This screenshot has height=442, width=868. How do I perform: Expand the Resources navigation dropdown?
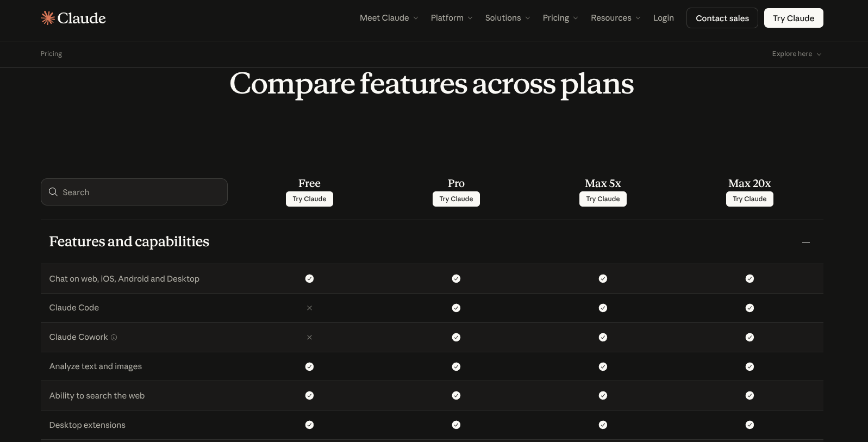(615, 18)
